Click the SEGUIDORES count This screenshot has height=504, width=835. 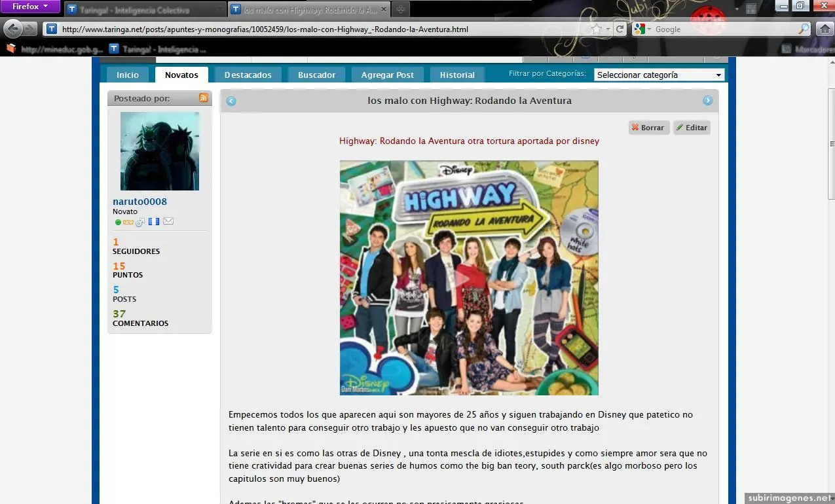click(x=116, y=242)
